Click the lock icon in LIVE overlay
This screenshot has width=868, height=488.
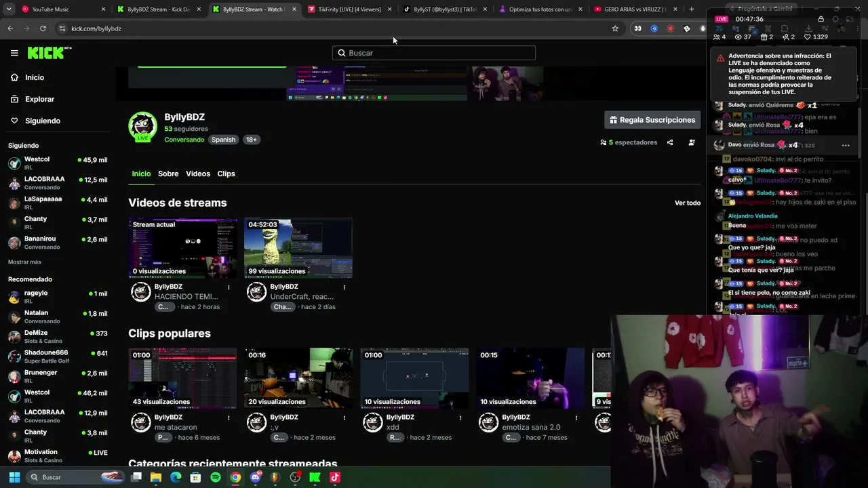tap(821, 19)
